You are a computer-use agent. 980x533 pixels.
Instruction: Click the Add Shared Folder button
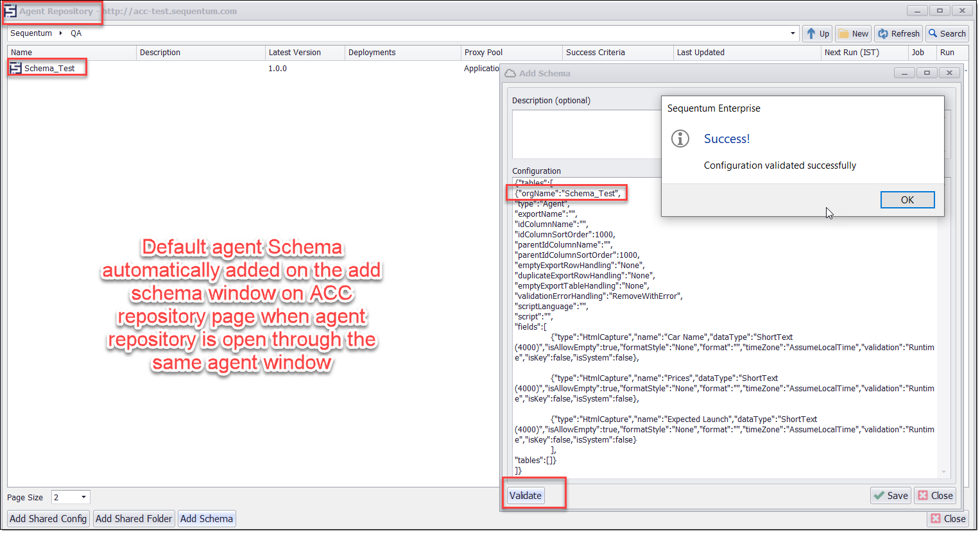point(133,519)
